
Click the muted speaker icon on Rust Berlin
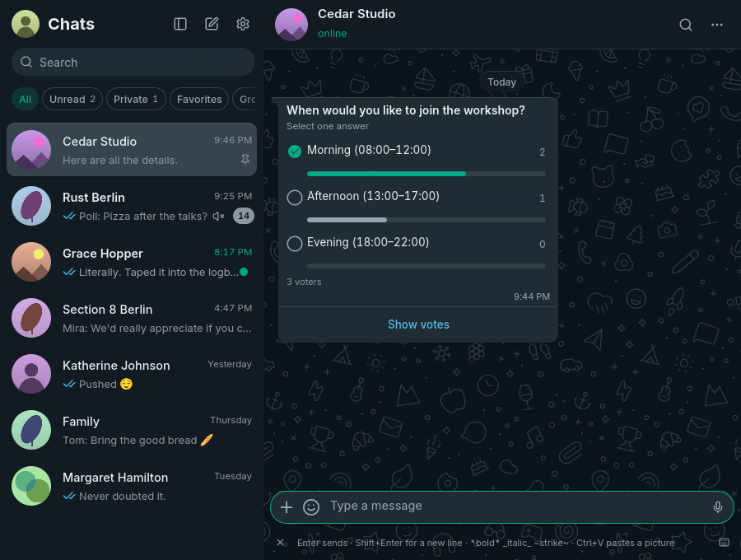click(218, 216)
